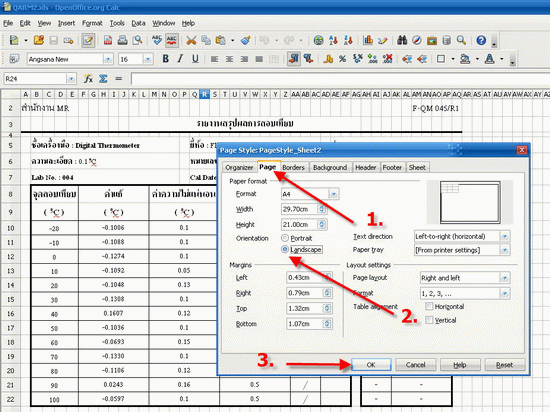
Task: Click the Width stepper arrows
Action: point(321,209)
